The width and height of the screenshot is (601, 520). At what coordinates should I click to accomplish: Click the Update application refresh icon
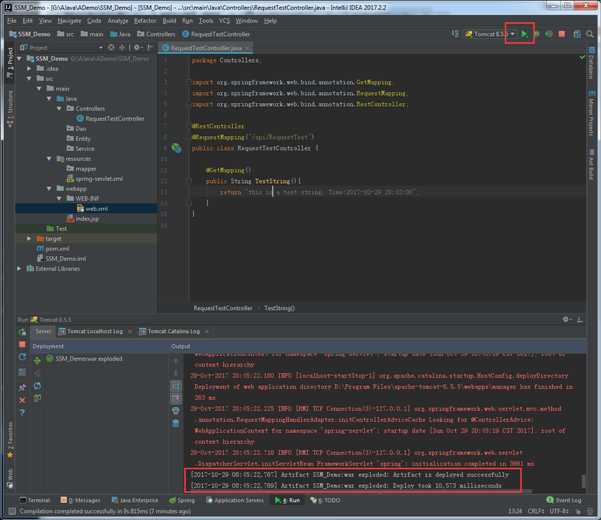tap(22, 357)
